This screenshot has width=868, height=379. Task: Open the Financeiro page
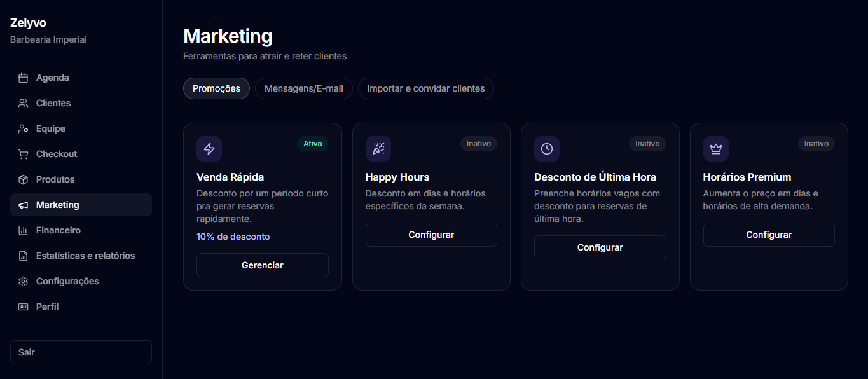coord(81,230)
